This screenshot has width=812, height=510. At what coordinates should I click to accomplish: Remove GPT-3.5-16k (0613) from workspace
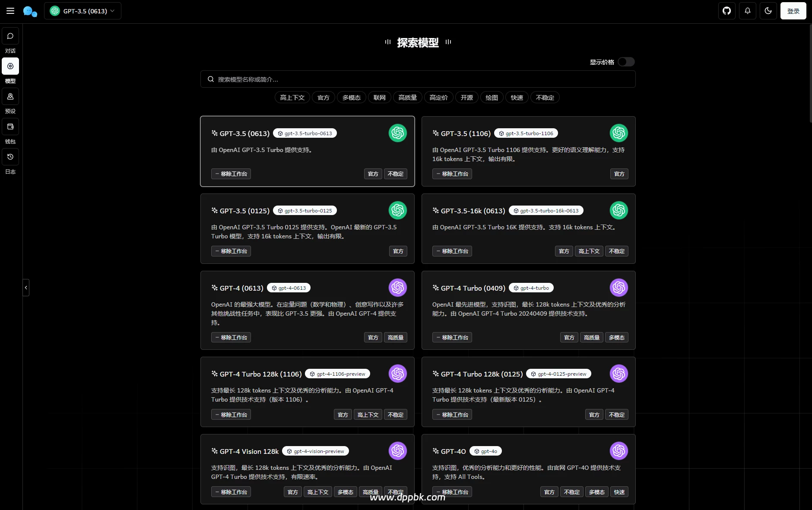pyautogui.click(x=452, y=251)
